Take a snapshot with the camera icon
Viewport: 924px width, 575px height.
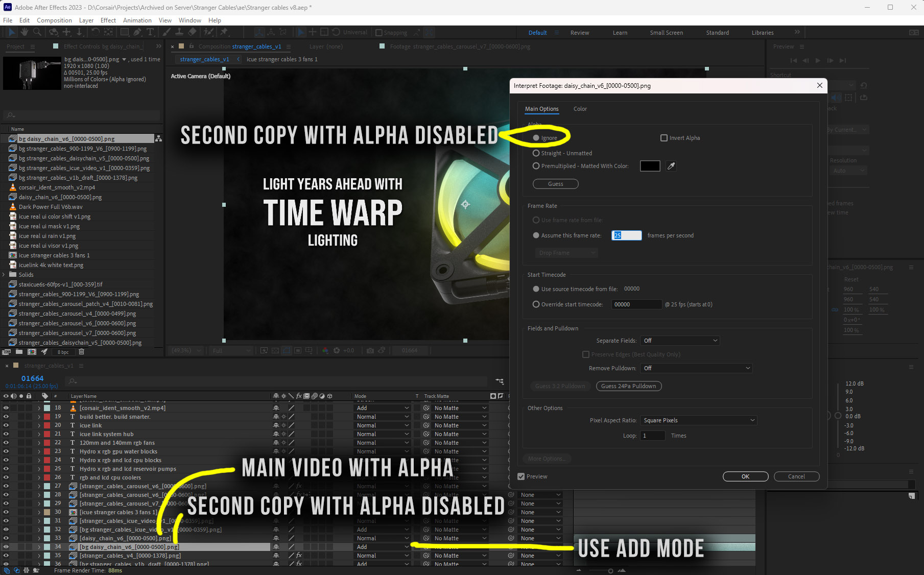[x=370, y=351]
